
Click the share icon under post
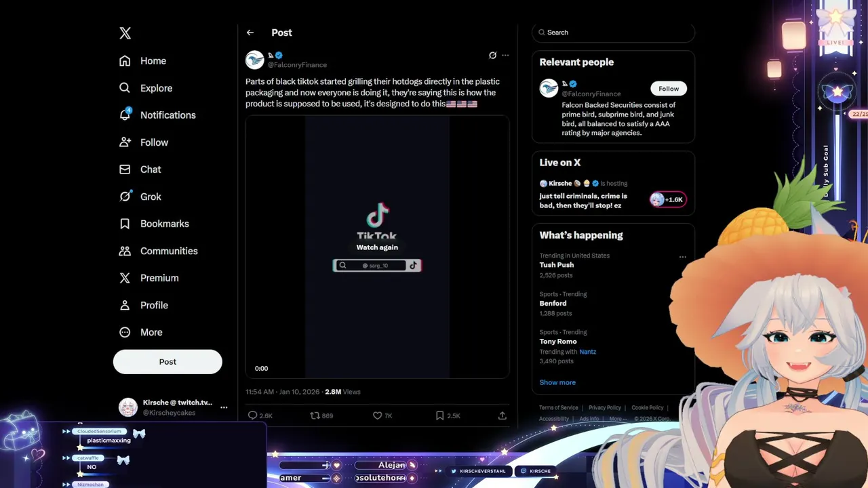pyautogui.click(x=502, y=415)
